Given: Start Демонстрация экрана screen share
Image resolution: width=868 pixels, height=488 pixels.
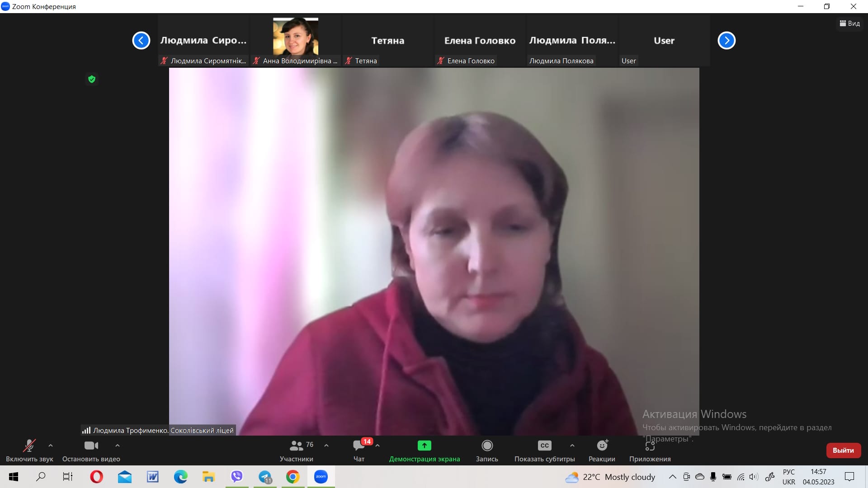Looking at the screenshot, I should point(425,451).
